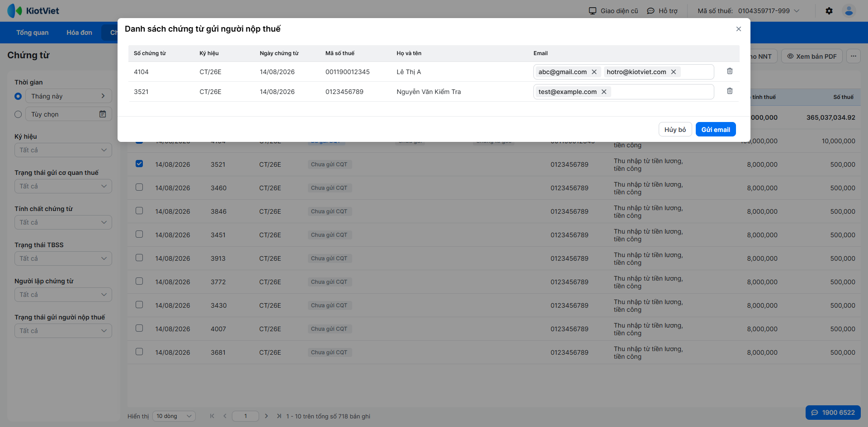Check row 3681 checkbox
868x427 pixels.
139,352
